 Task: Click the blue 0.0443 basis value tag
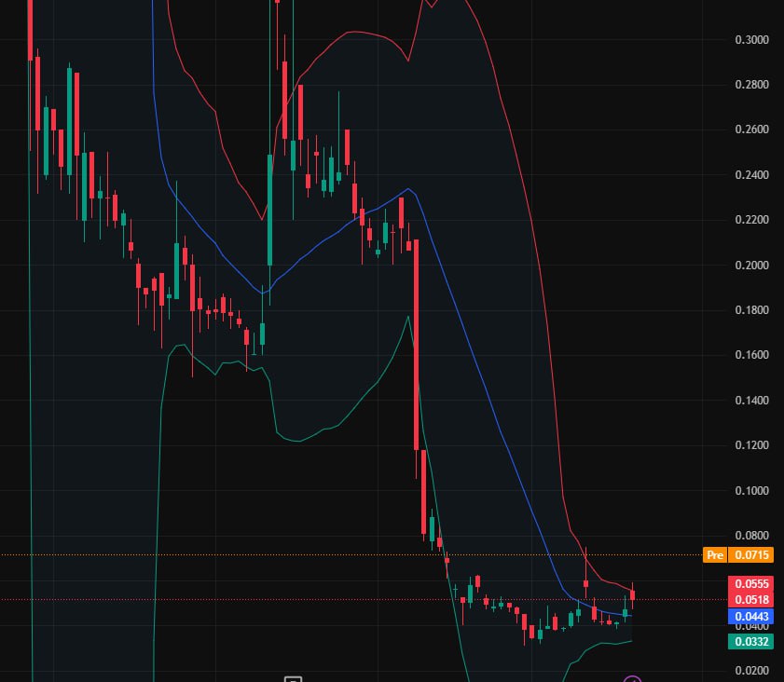click(751, 617)
